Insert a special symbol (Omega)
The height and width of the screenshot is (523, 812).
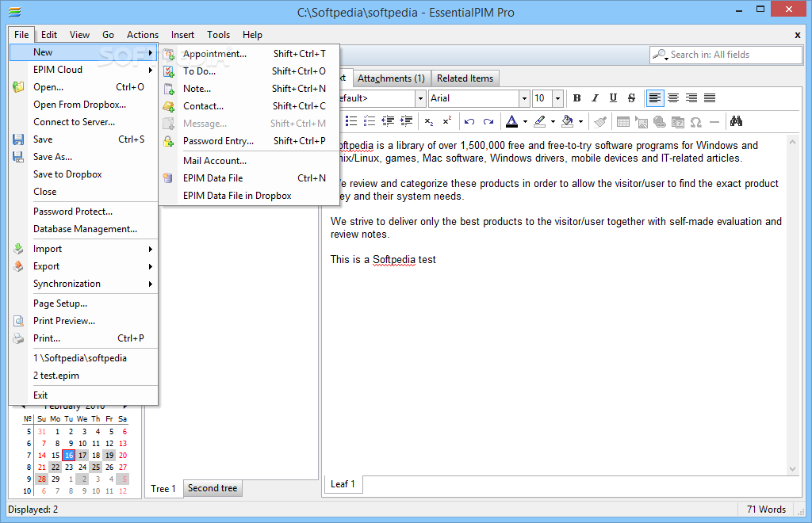(x=696, y=121)
